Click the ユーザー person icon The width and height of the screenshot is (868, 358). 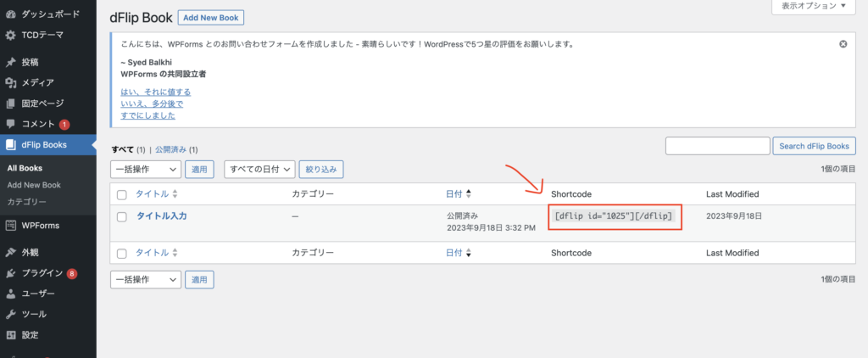pyautogui.click(x=10, y=294)
